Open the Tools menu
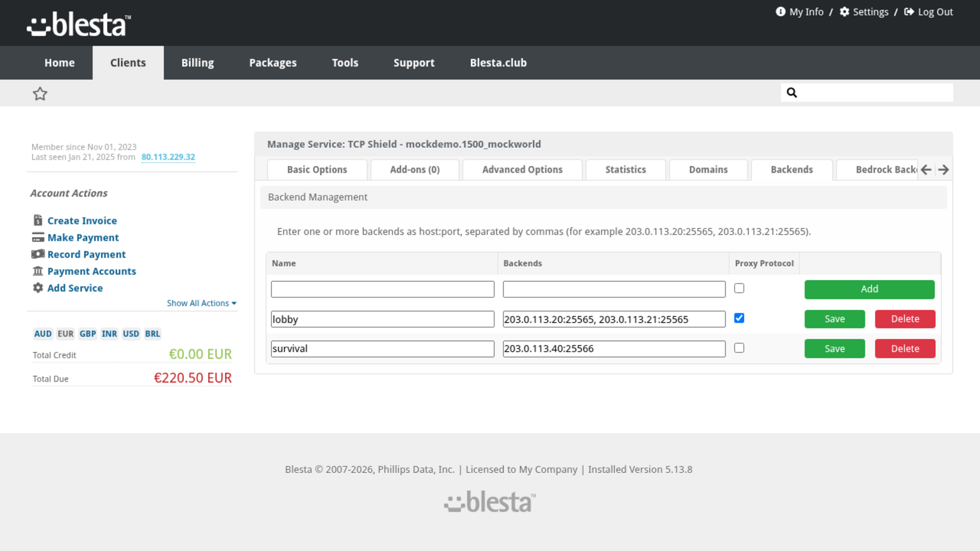This screenshot has height=551, width=980. [x=345, y=63]
